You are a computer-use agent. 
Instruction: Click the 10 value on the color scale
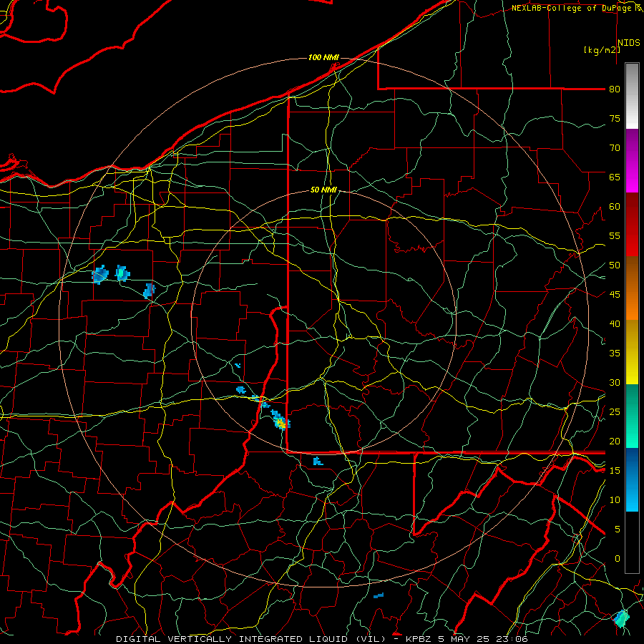tap(615, 500)
